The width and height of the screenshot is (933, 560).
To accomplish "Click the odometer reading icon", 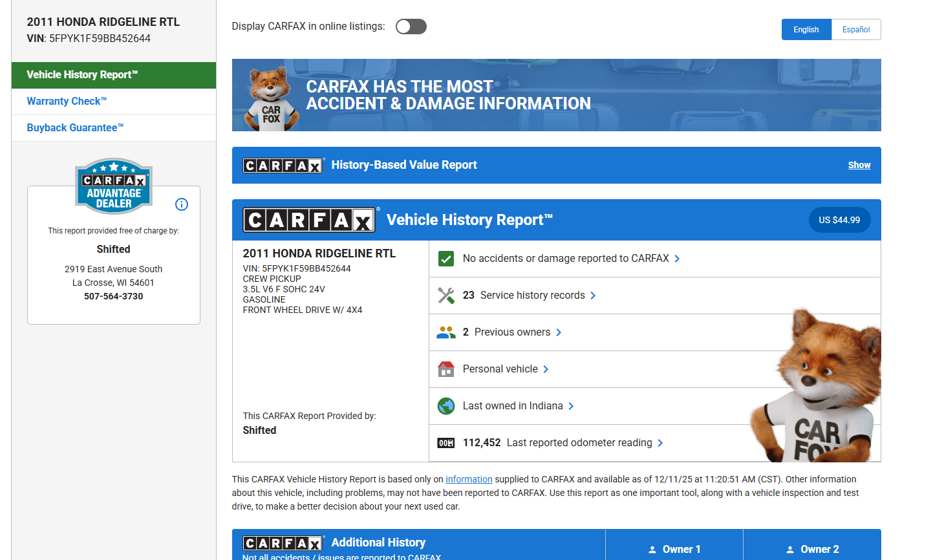I will coord(446,443).
